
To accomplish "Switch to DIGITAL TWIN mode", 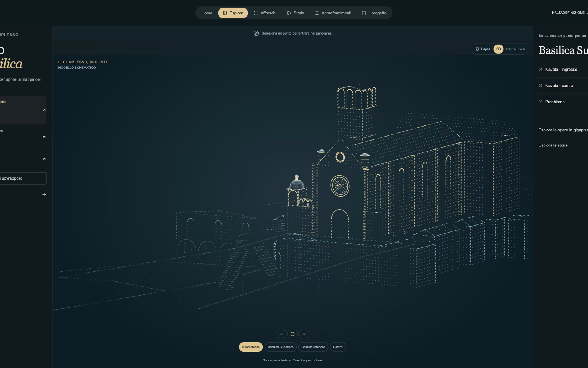I will 516,49.
